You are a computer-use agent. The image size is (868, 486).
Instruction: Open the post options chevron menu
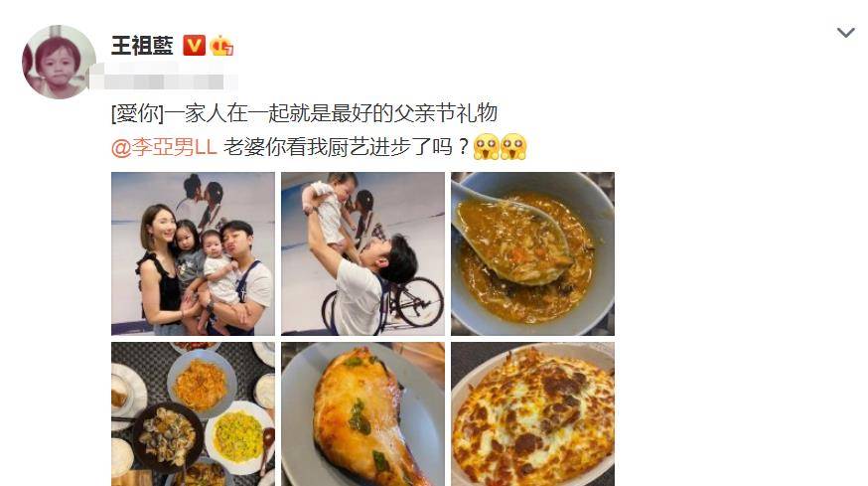tap(845, 33)
